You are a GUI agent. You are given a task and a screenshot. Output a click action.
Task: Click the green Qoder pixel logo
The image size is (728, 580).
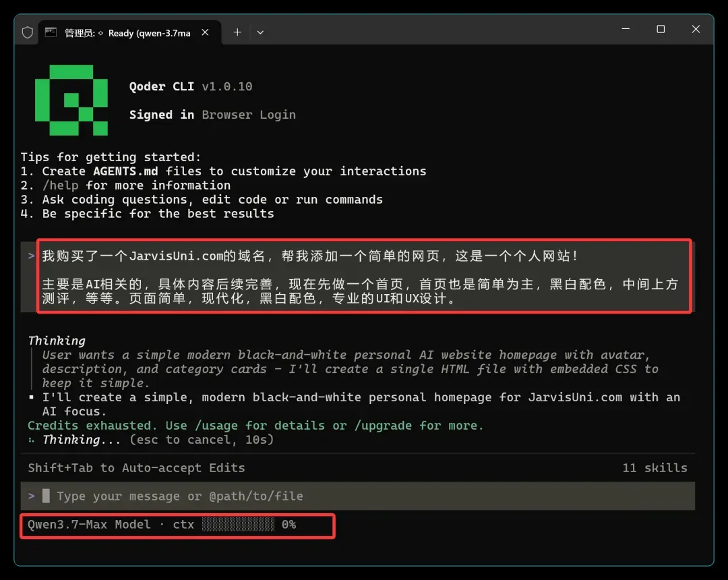click(71, 100)
